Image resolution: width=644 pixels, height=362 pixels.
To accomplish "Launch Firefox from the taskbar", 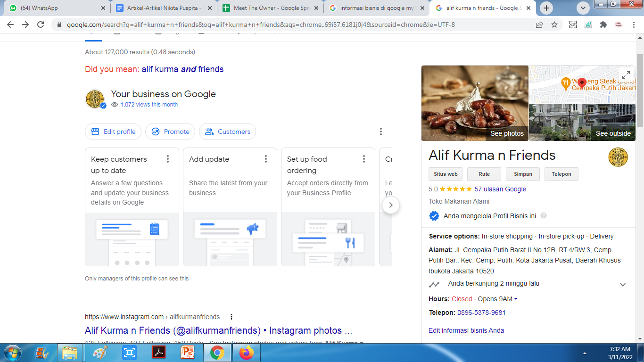I will coord(246,353).
